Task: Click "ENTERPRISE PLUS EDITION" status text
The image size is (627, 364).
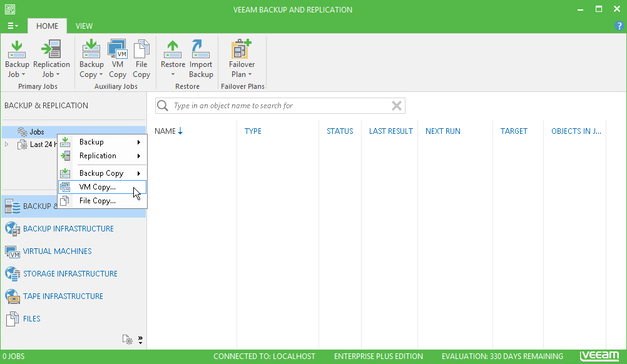Action: pos(379,356)
